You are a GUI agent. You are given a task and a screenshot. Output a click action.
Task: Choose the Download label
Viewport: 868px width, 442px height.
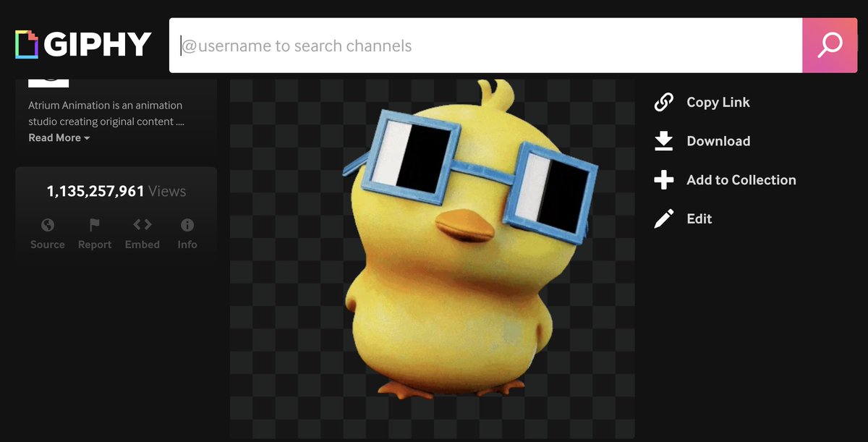click(x=718, y=141)
